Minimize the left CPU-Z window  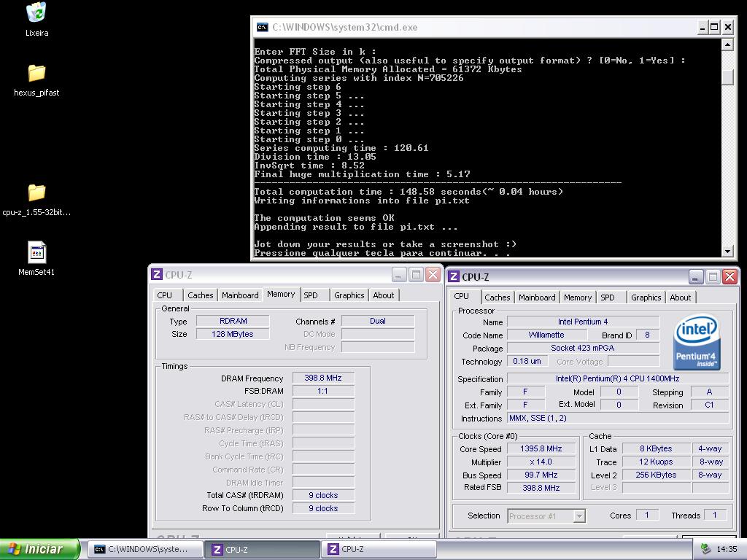pyautogui.click(x=399, y=274)
